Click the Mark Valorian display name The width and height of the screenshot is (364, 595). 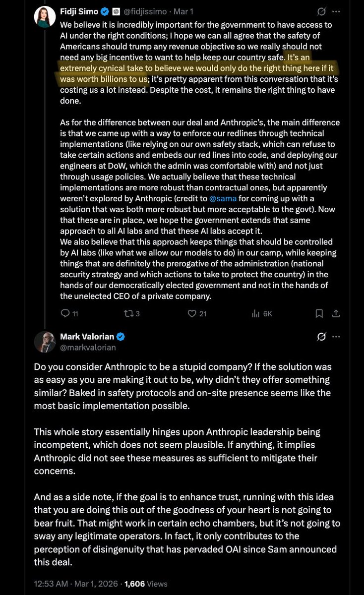tap(87, 337)
